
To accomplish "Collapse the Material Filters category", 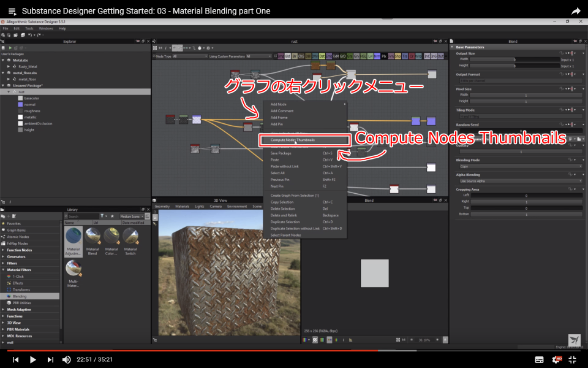I will pyautogui.click(x=3, y=270).
